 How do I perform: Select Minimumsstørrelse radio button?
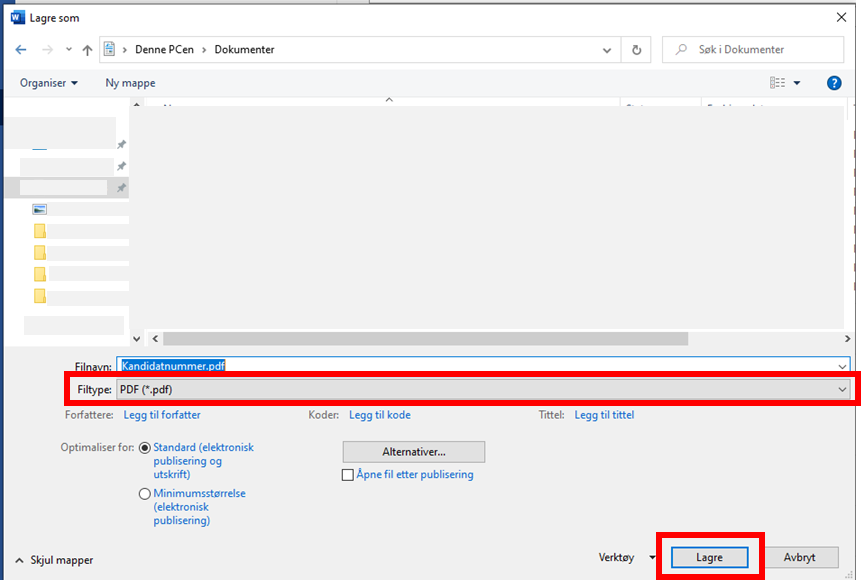(145, 494)
